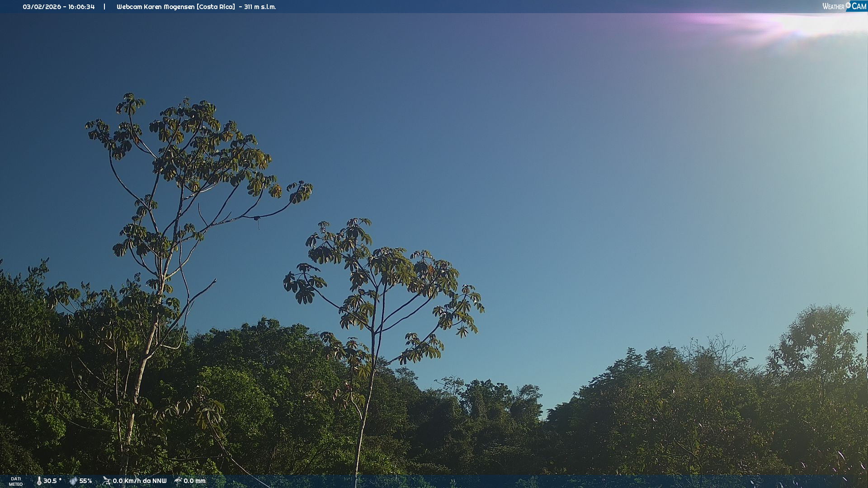Click the WeatherCam logo

point(844,6)
